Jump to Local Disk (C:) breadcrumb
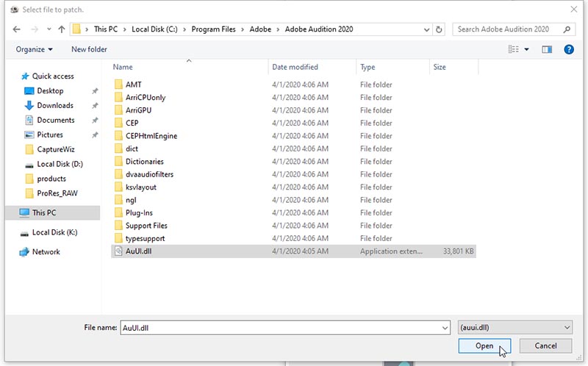The image size is (588, 366). tap(154, 29)
